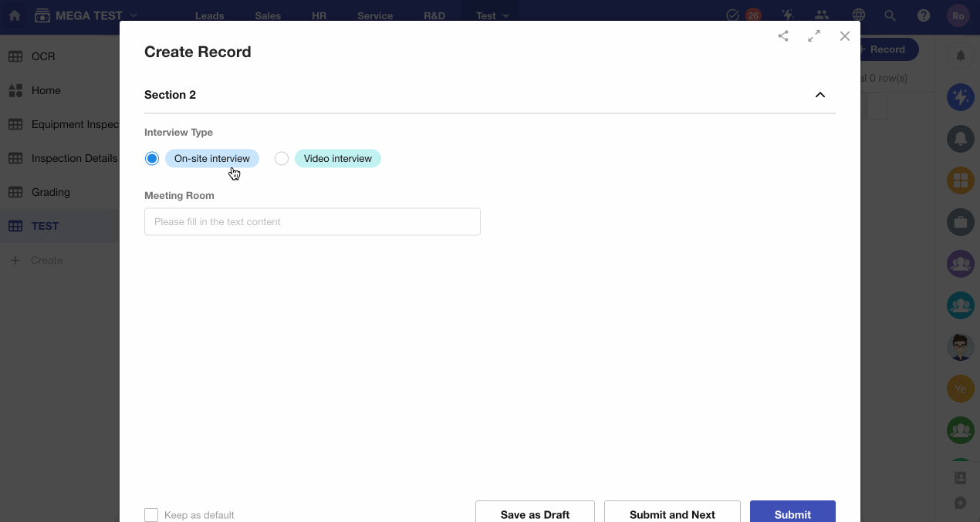
Task: Expand the dialog to full screen
Action: (x=814, y=36)
